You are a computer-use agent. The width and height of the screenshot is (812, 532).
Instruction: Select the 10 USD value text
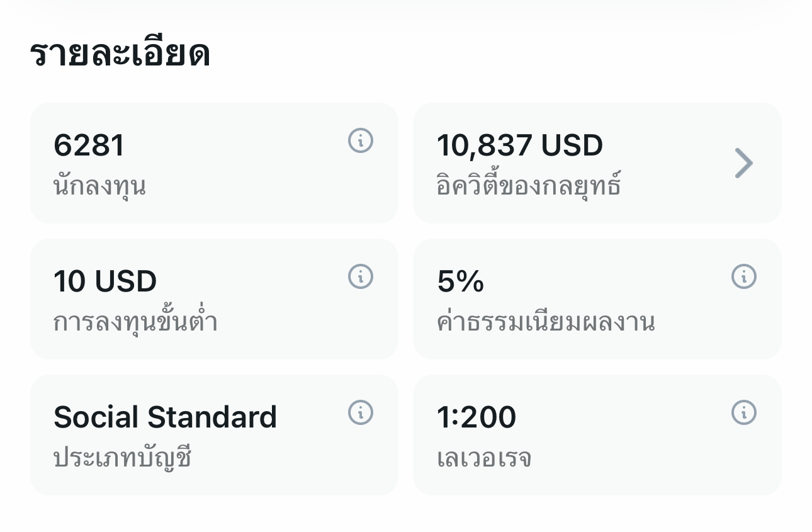pyautogui.click(x=105, y=281)
